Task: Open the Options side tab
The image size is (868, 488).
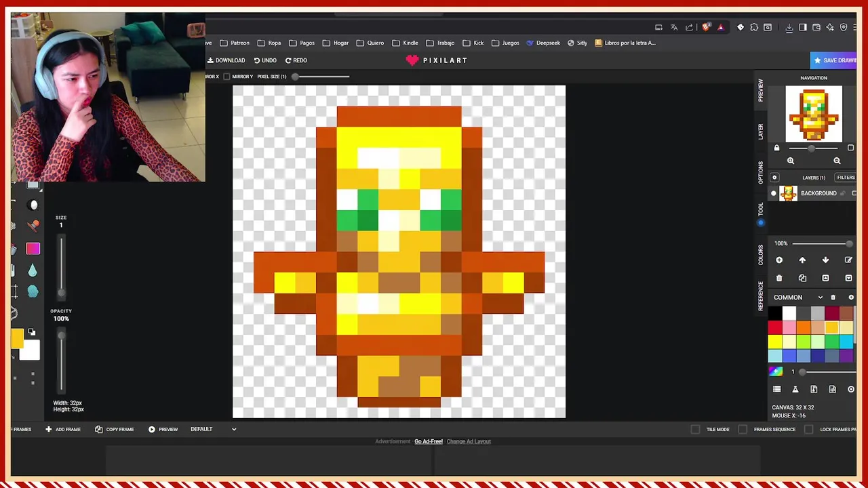Action: point(760,172)
